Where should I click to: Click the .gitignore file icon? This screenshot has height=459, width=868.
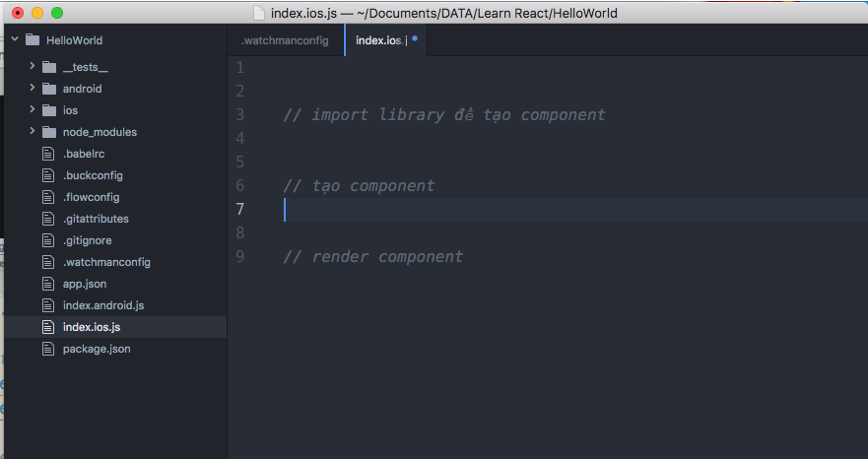click(x=48, y=240)
